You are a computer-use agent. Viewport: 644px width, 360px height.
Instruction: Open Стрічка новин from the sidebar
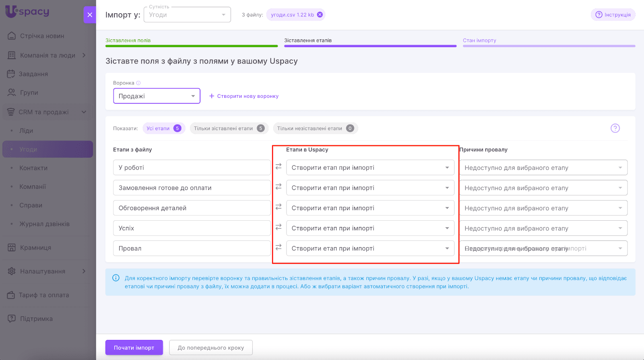[42, 36]
